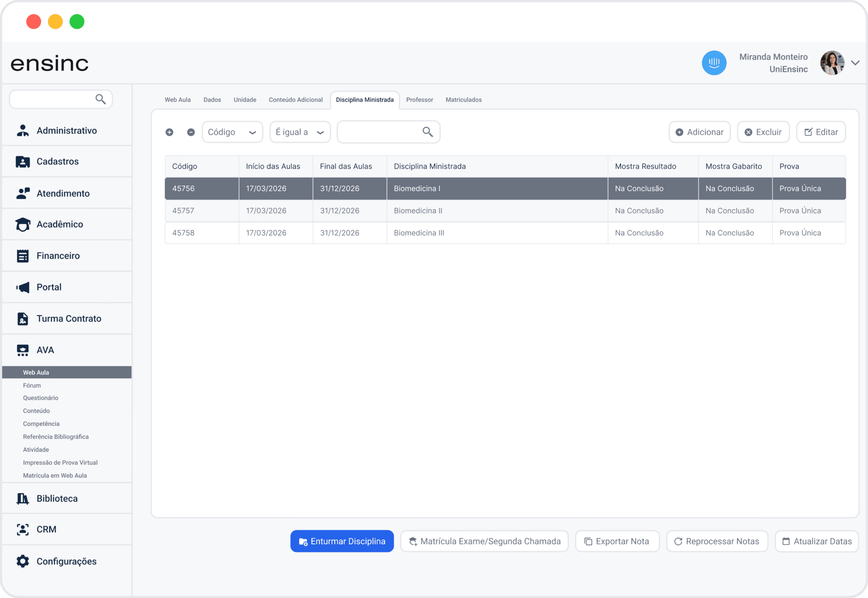Open the Portal megaphone section

[67, 287]
